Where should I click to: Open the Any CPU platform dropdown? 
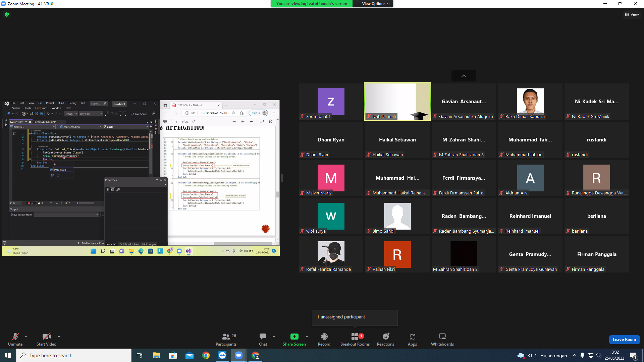[x=91, y=114]
